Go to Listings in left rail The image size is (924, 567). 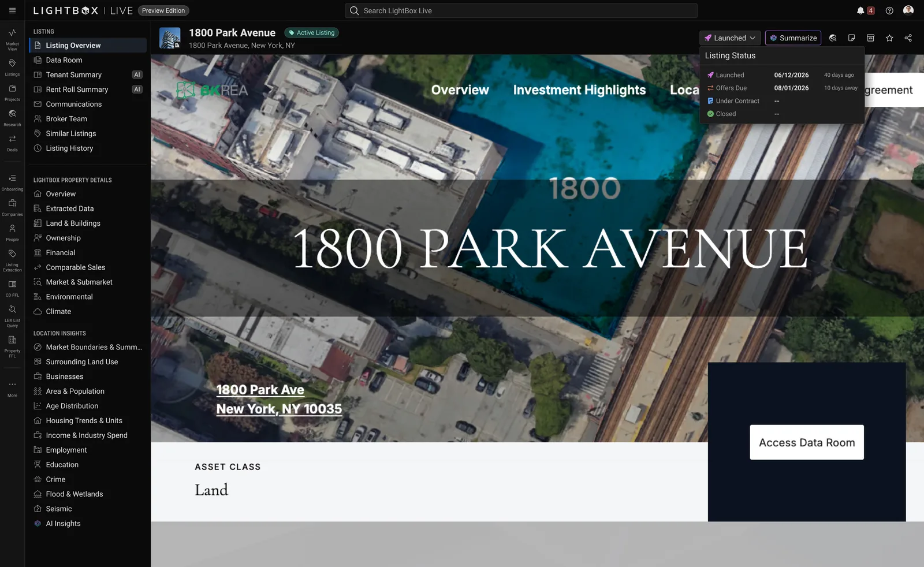pyautogui.click(x=12, y=68)
